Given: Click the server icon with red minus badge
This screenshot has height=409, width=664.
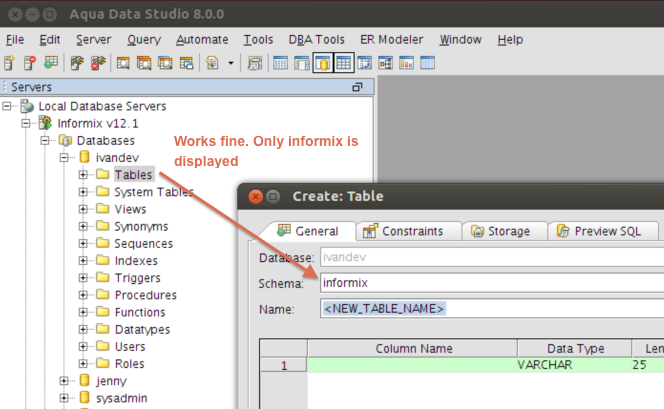Looking at the screenshot, I should pos(30,63).
